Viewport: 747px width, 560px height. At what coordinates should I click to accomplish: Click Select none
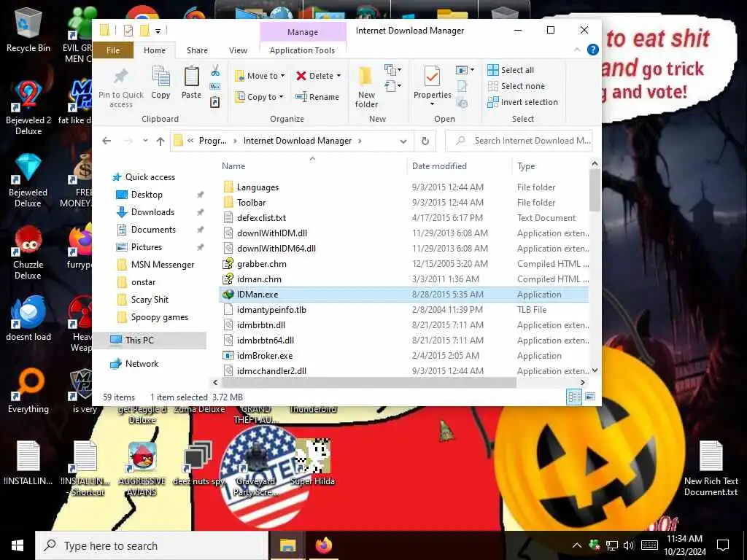(516, 86)
